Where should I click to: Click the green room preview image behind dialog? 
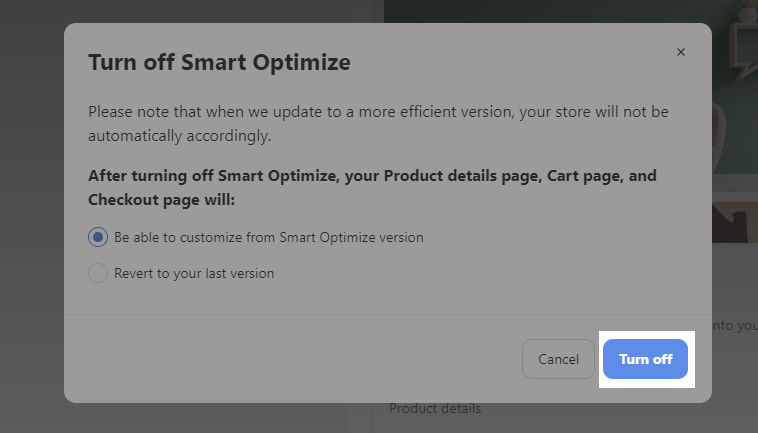[735, 121]
